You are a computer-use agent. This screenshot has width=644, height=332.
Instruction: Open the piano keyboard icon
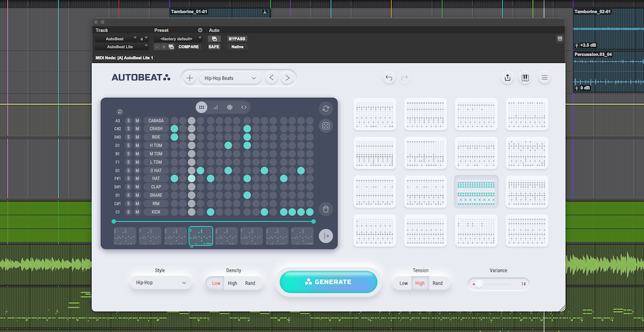[x=525, y=78]
